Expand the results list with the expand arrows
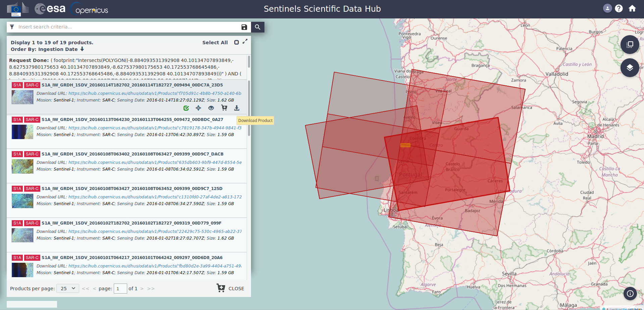 (245, 41)
